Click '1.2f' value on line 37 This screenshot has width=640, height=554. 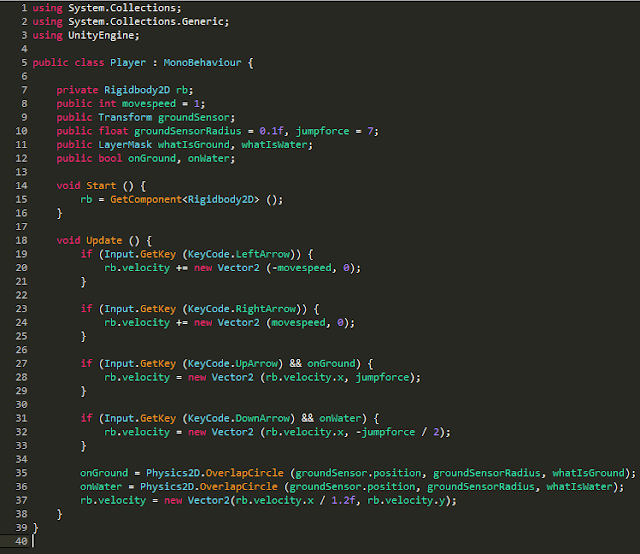click(x=344, y=501)
